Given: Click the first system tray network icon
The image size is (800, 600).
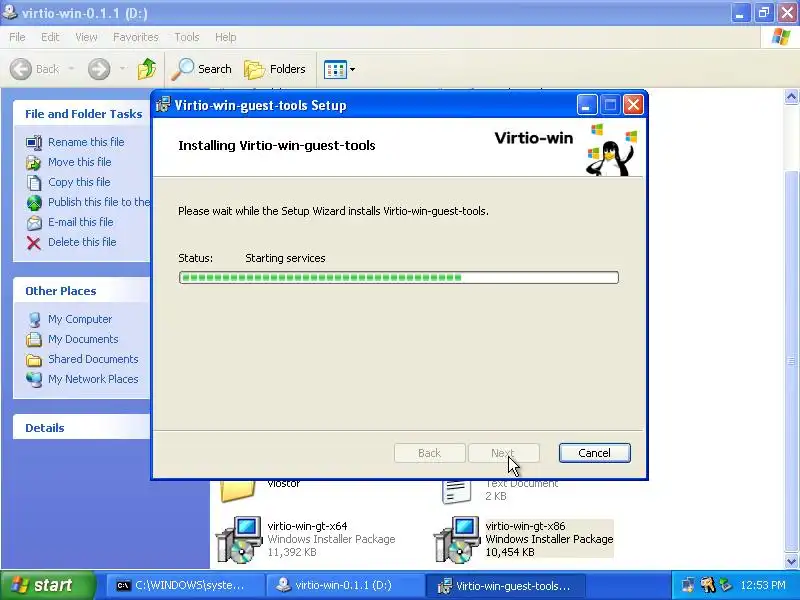Looking at the screenshot, I should (x=689, y=586).
